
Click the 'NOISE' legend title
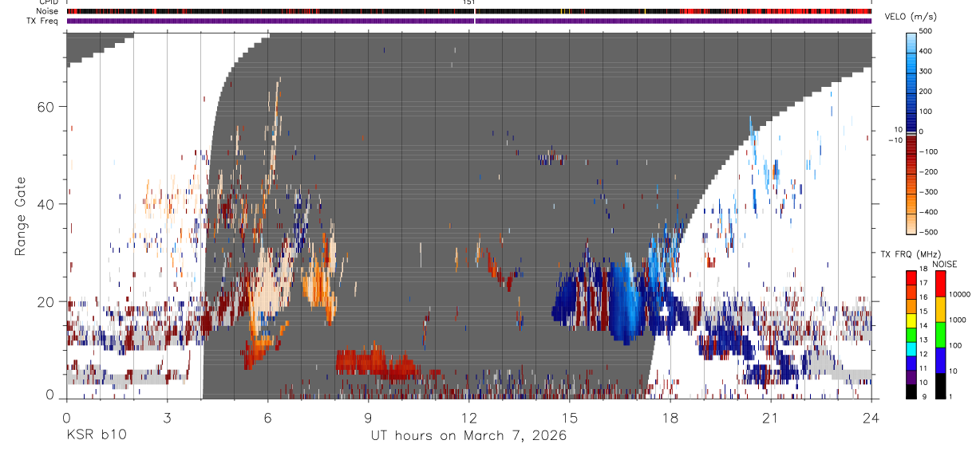(x=944, y=264)
